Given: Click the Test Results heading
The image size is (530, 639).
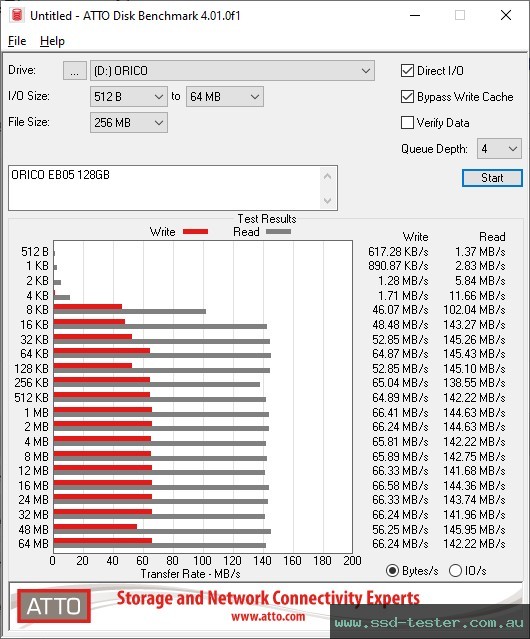Looking at the screenshot, I should point(267,219).
